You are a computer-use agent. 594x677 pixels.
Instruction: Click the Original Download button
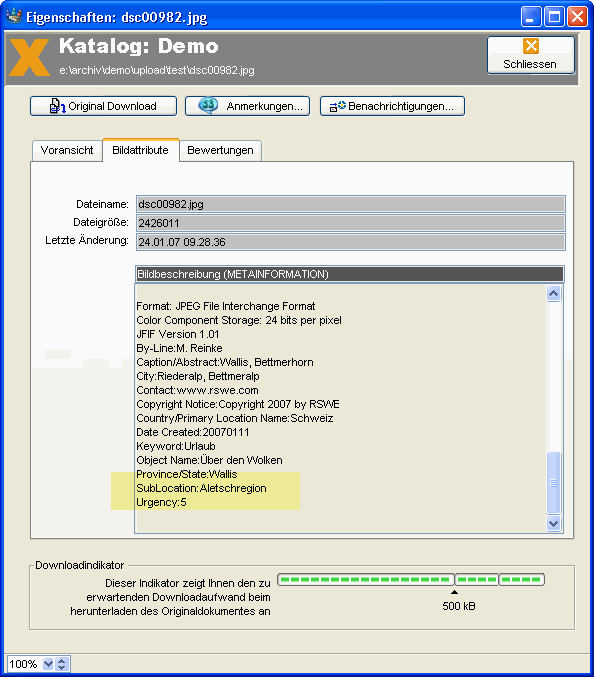coord(104,106)
